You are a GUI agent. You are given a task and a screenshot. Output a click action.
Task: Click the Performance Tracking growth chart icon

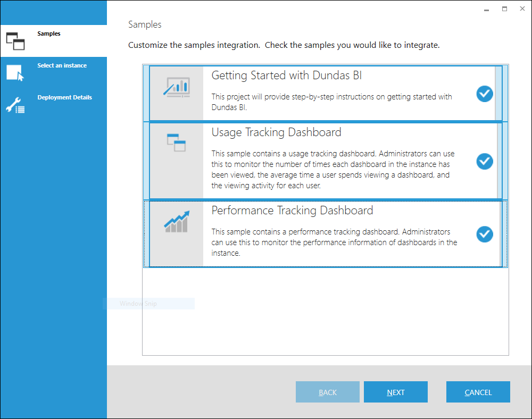coord(177,222)
